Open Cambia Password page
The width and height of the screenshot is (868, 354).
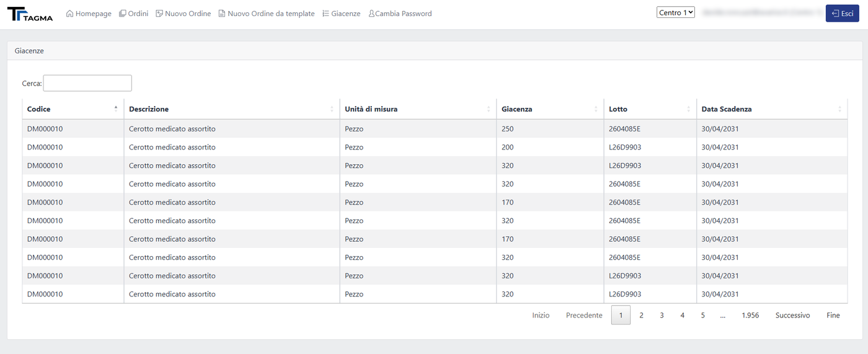point(400,14)
